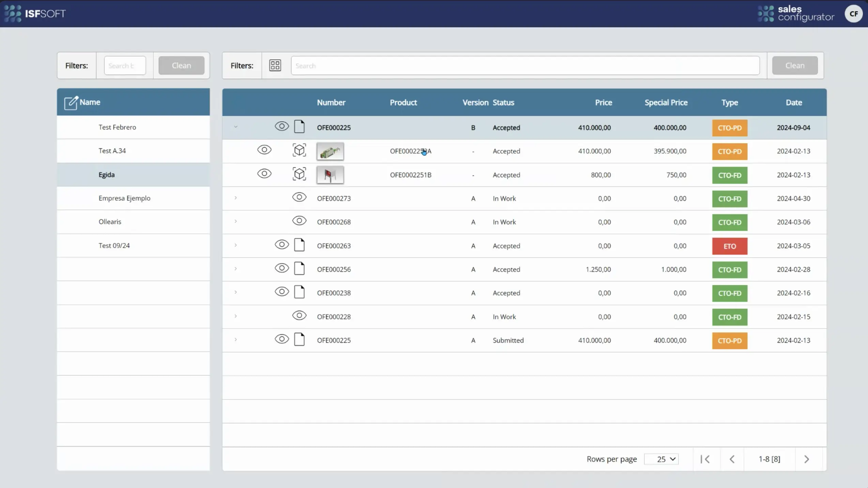Open the 3D view icon for OFE0002251A
This screenshot has height=488, width=868.
tap(299, 150)
